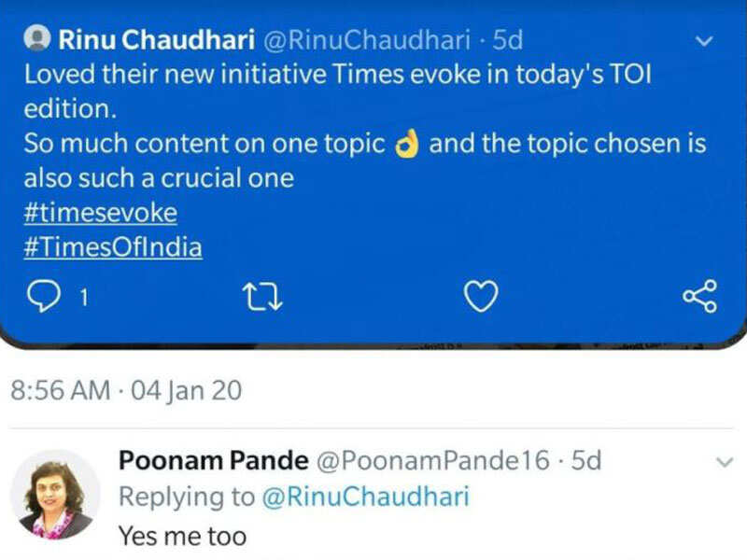Click the 5d time on Poonam's reply
This screenshot has height=560, width=747.
click(x=586, y=460)
